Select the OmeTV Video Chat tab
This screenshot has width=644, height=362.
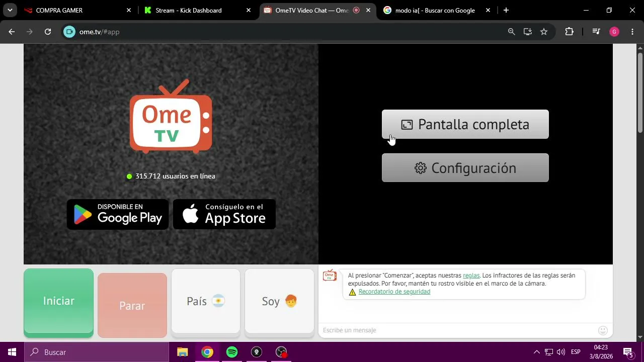(318, 10)
